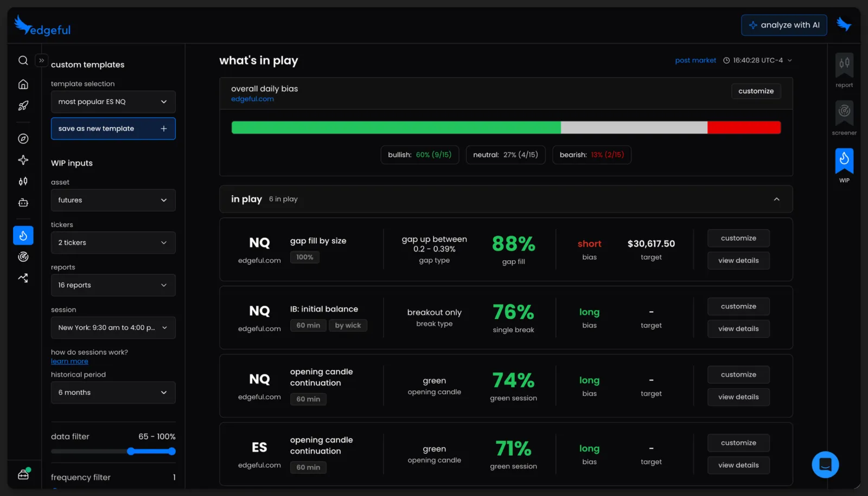Open edgeful.com link under overall daily bias
Screen dimensions: 868x496
point(252,99)
